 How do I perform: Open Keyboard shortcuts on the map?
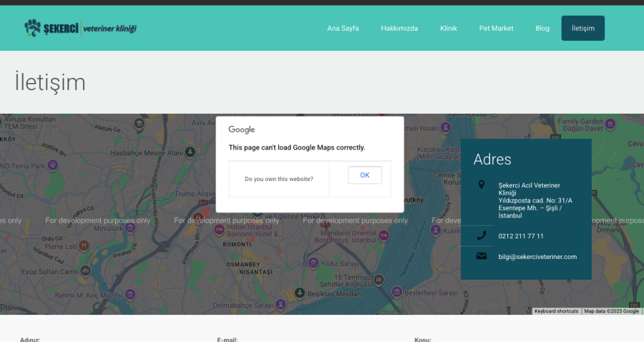pos(556,311)
